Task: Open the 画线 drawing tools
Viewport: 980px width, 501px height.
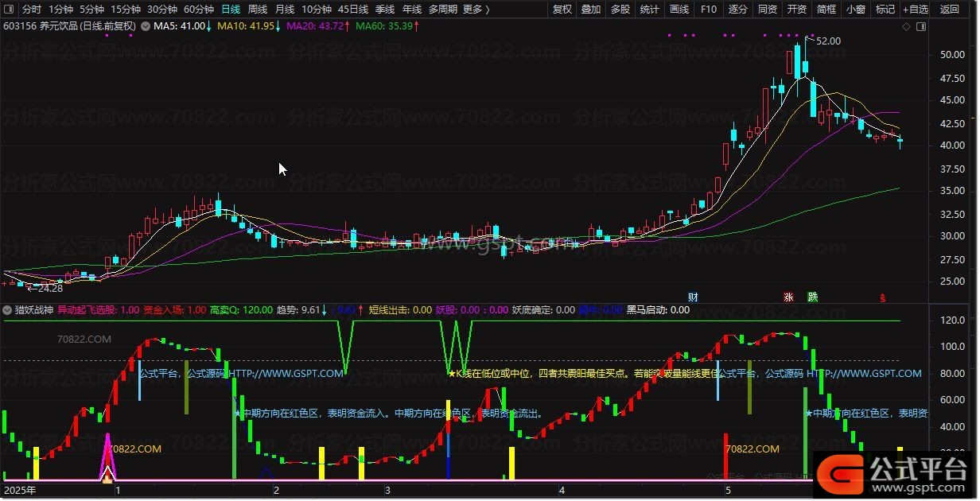Action: pos(679,10)
